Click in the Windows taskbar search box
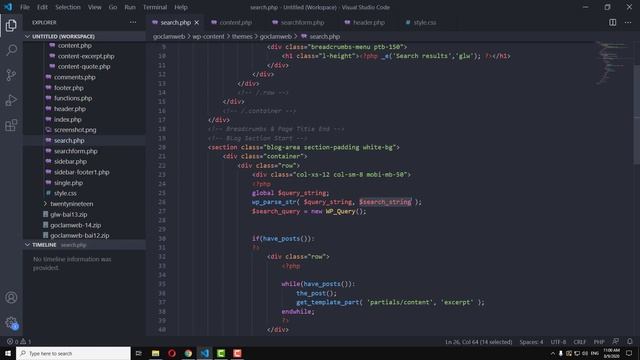Viewport: 640px width, 360px height. tap(73, 353)
